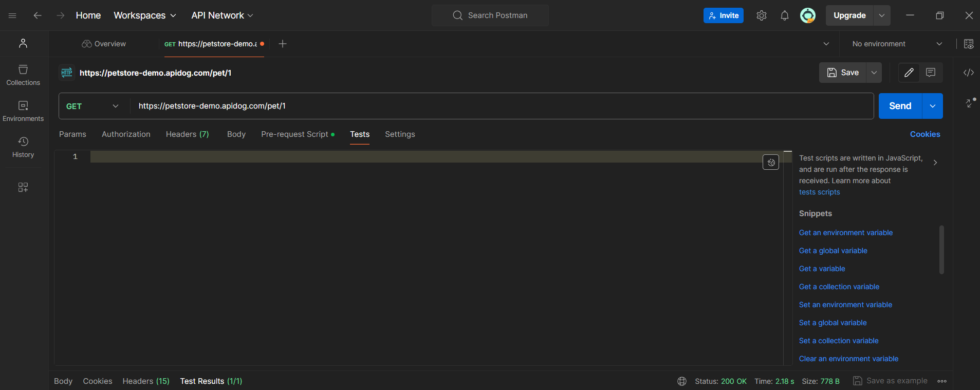Screen dimensions: 980x390
Task: Open the Pre-request Script tab
Action: click(298, 134)
